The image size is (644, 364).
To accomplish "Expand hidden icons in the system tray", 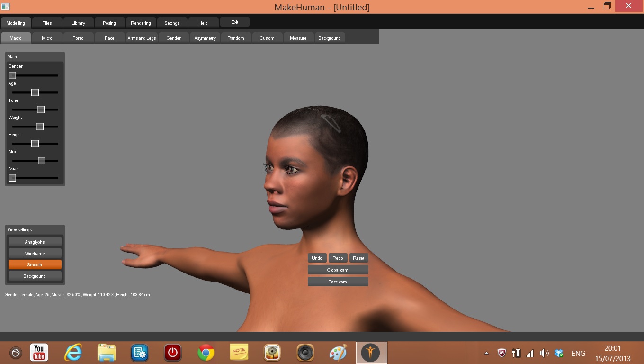I will point(486,353).
